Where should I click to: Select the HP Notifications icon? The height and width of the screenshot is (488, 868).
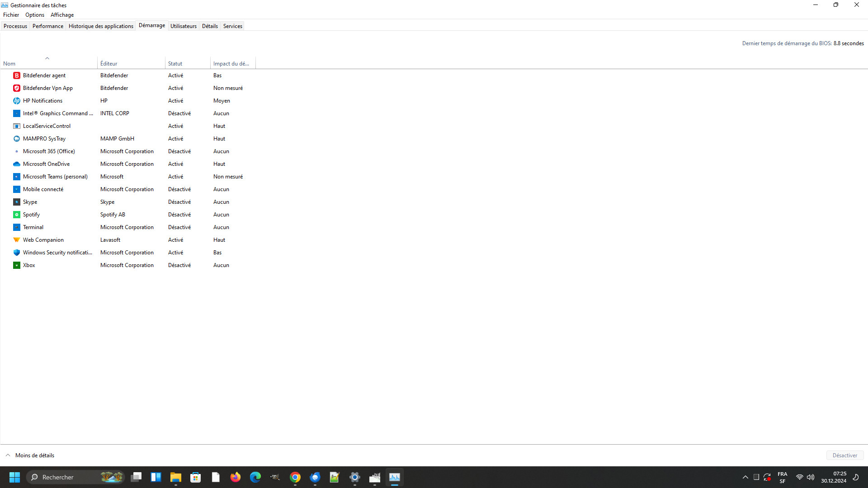(17, 101)
